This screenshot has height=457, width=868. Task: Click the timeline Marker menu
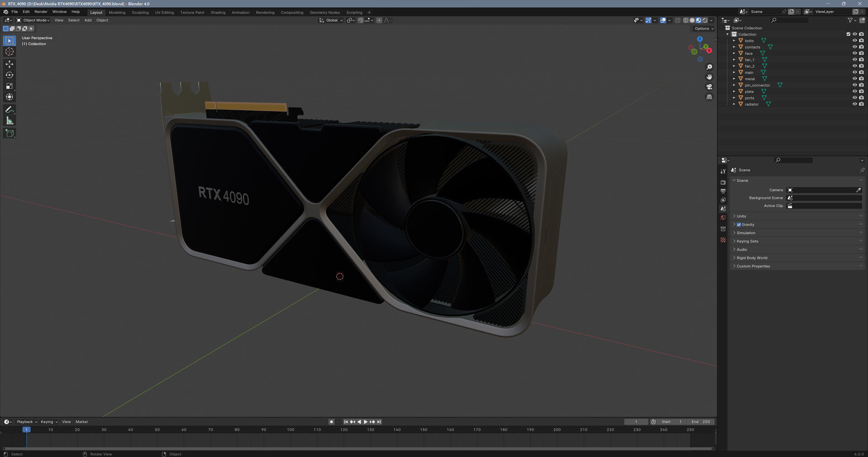point(82,422)
